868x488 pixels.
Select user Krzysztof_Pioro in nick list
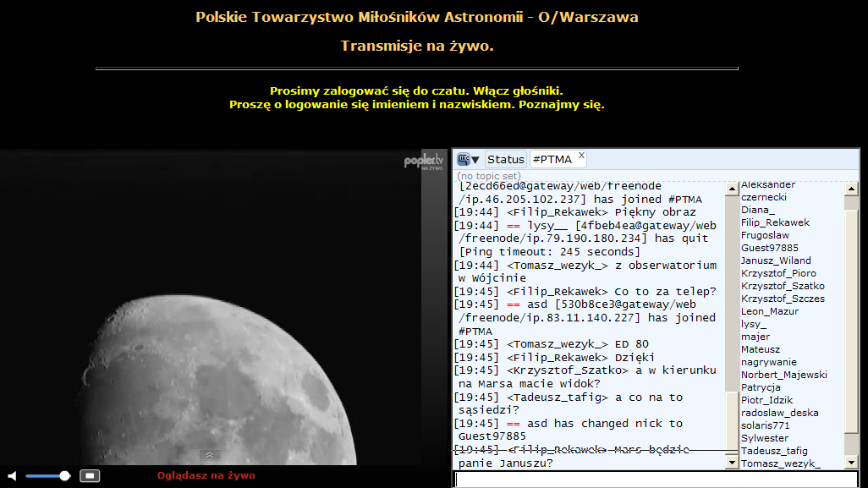click(x=778, y=273)
